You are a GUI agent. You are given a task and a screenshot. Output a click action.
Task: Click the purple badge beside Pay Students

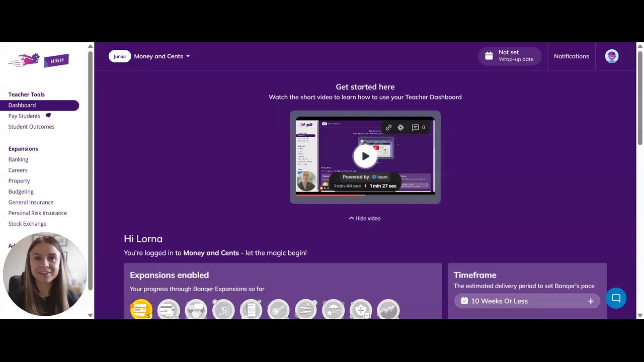48,115
